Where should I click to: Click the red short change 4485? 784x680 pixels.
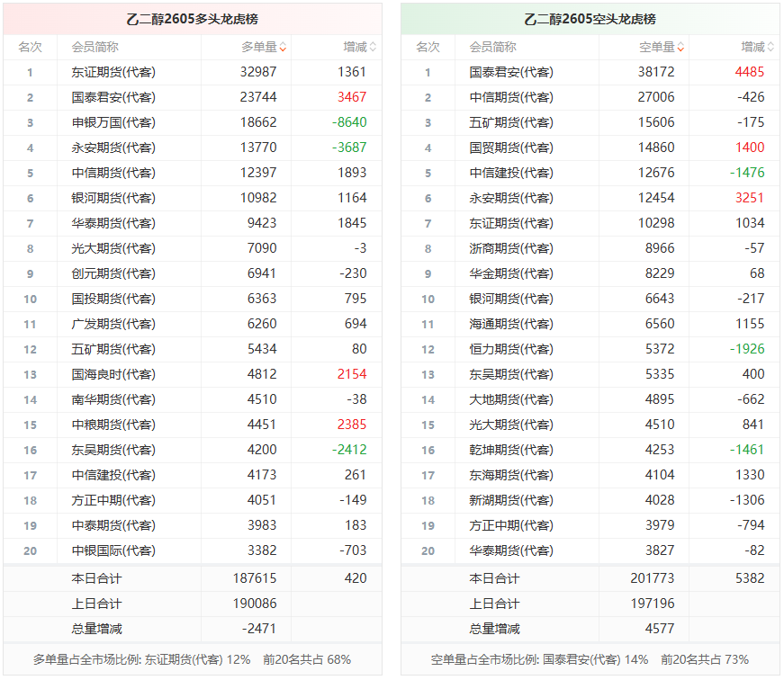pyautogui.click(x=750, y=73)
